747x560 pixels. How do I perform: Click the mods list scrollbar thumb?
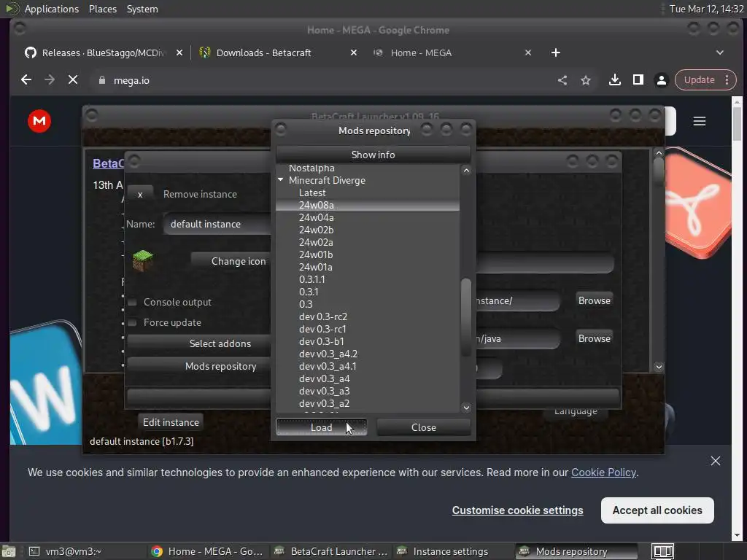(466, 316)
